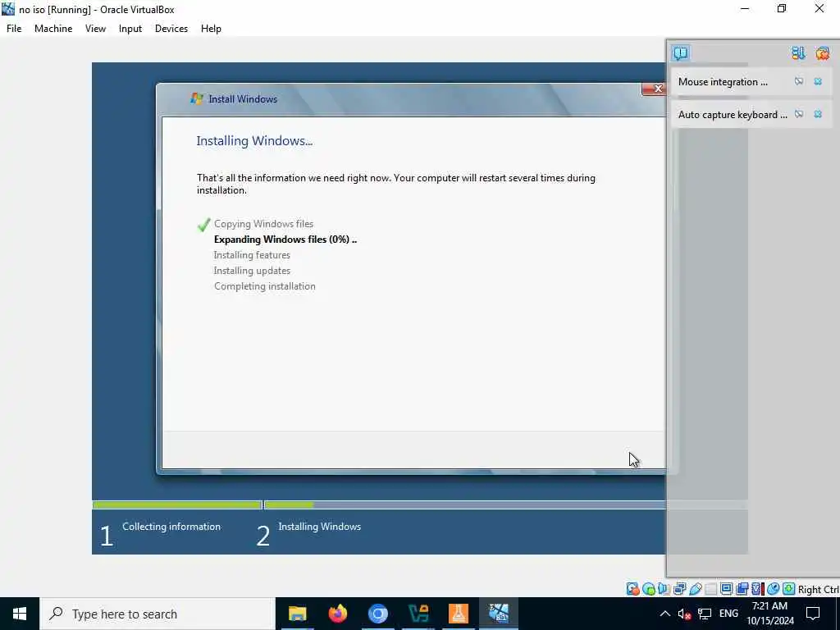Open the Machine menu
The image size is (840, 630).
coord(53,29)
